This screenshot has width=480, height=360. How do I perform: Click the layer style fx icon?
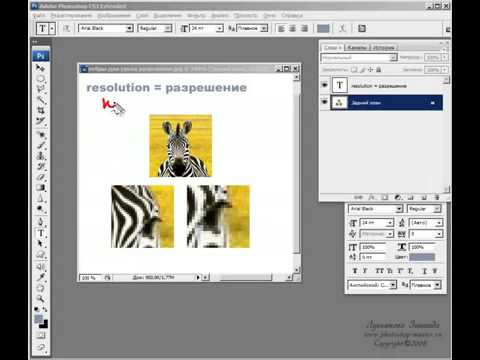tap(372, 197)
